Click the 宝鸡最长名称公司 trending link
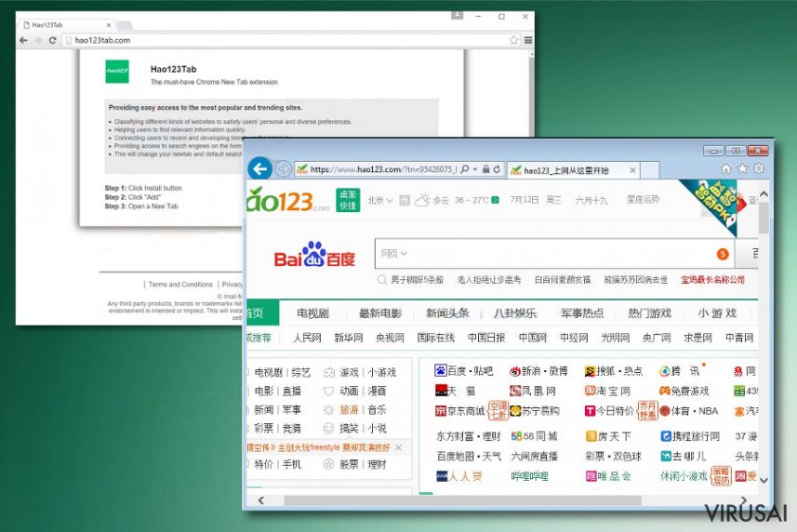This screenshot has width=797, height=532. coord(712,279)
